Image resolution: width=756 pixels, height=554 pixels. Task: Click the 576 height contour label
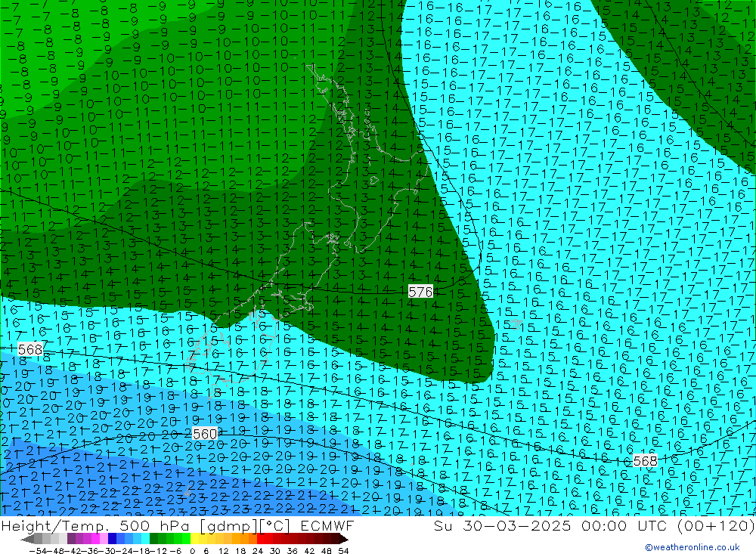point(420,292)
